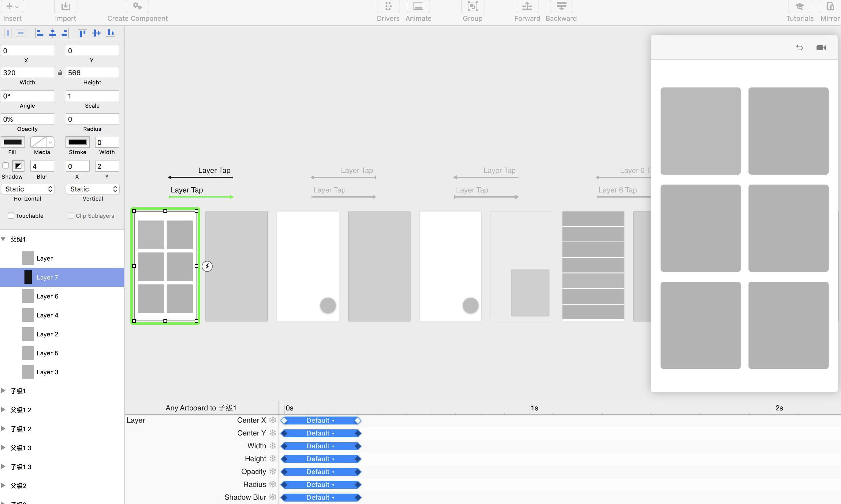Click the width-height aspect lock icon
Viewport: 841px width, 504px height.
point(60,73)
